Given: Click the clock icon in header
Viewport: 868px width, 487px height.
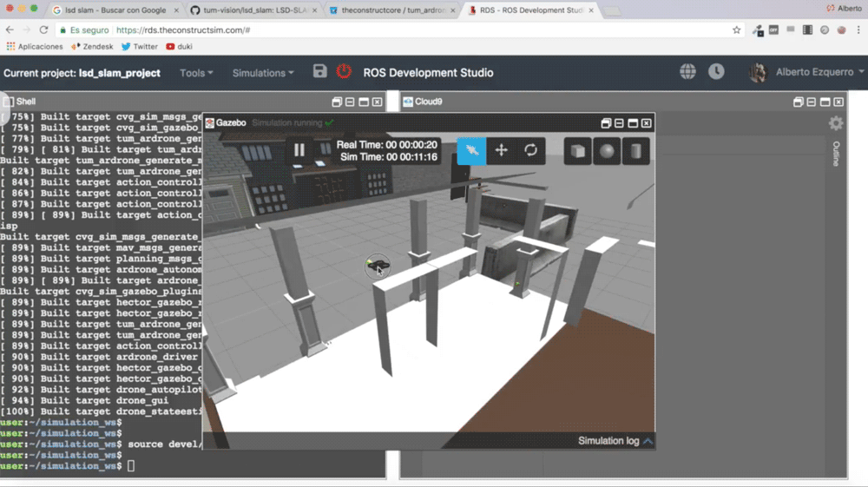Looking at the screenshot, I should coord(716,71).
